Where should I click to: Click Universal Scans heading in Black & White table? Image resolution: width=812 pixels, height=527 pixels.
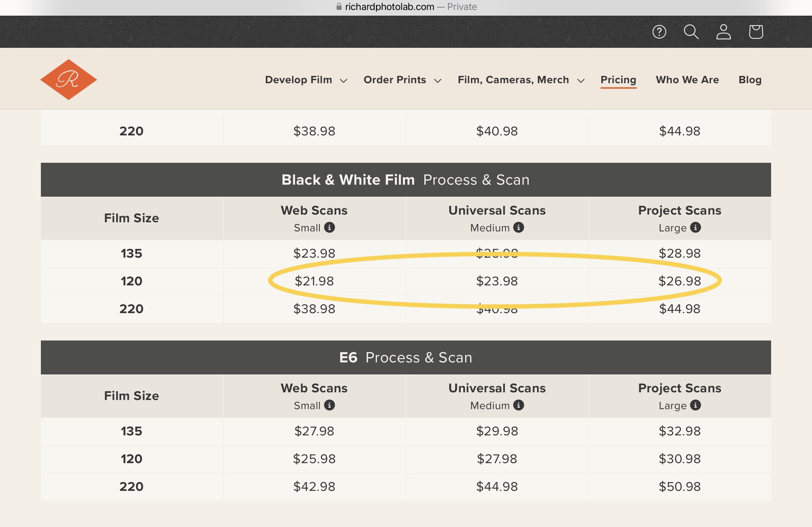point(497,210)
